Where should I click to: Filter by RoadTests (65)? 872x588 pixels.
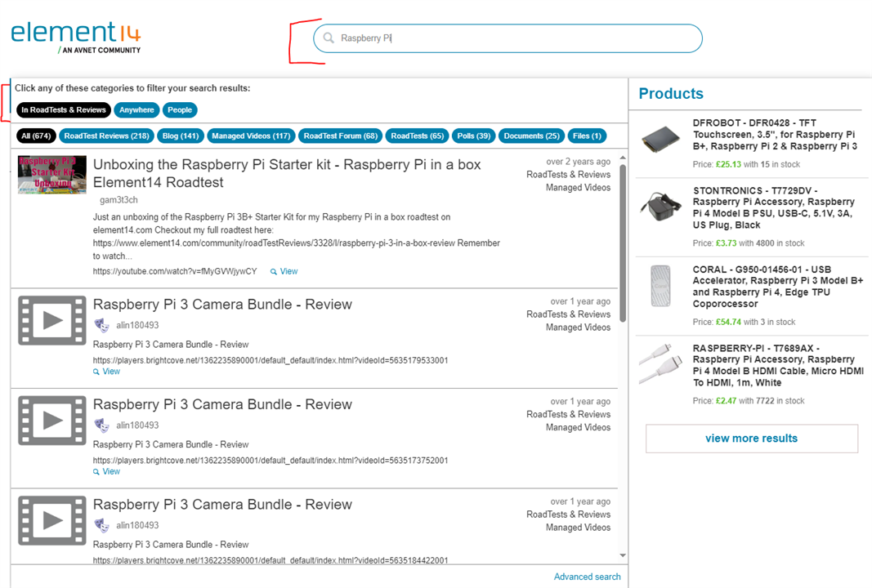pyautogui.click(x=417, y=136)
